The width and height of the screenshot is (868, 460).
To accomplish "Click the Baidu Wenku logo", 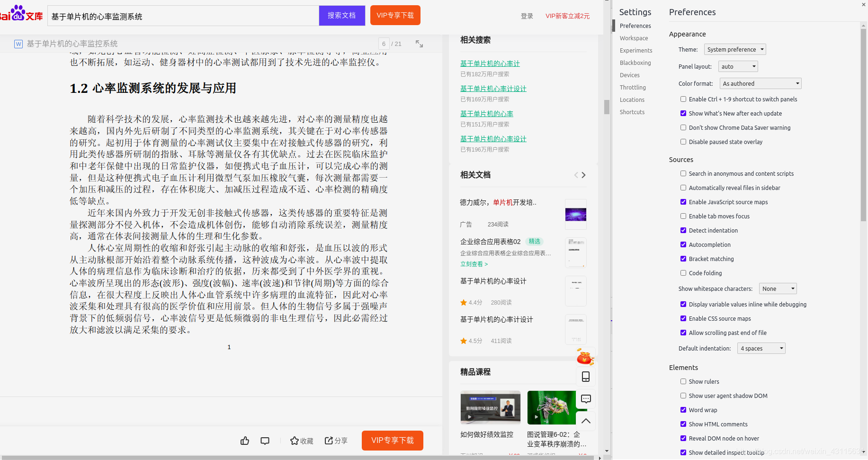I will (x=21, y=13).
